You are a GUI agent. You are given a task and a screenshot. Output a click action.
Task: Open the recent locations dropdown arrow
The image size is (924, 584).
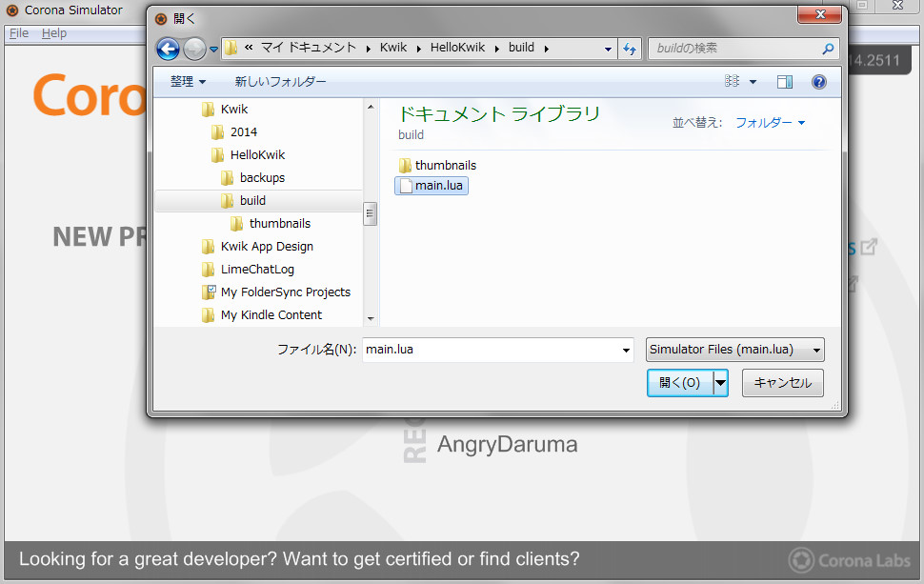213,50
